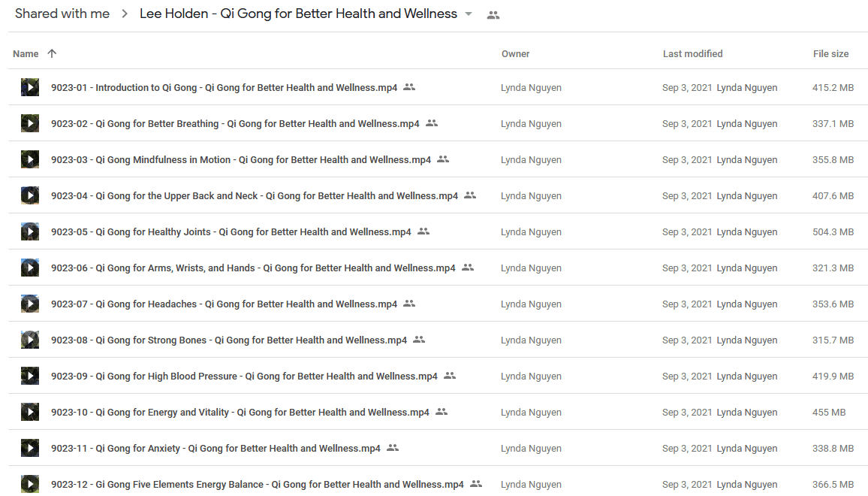Click the shared icon beside 9023-03 file
The height and width of the screenshot is (496, 868).
coord(443,159)
